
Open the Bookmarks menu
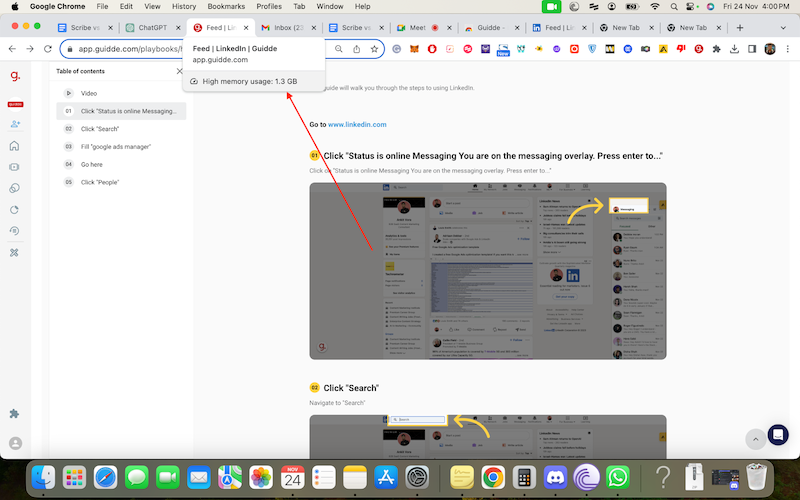(226, 6)
